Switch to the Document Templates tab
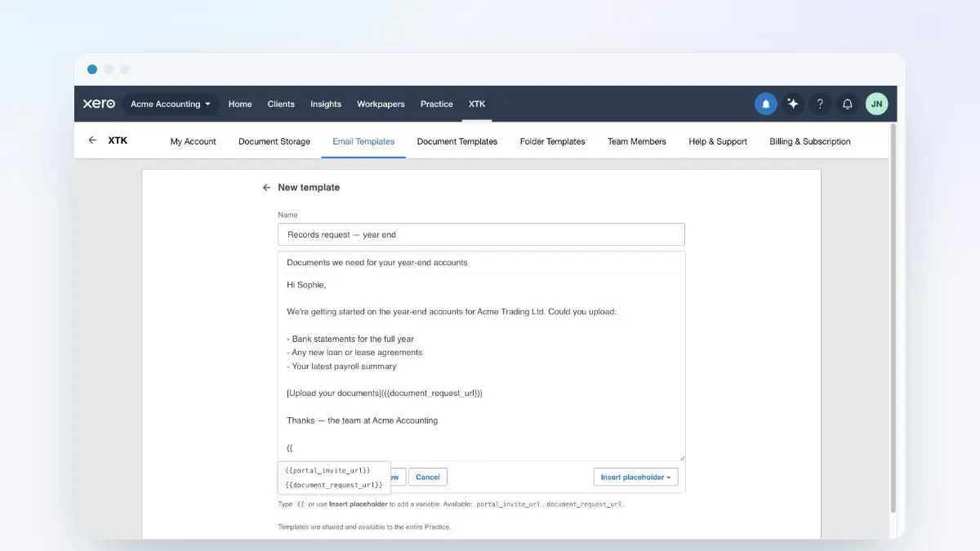 click(x=457, y=141)
